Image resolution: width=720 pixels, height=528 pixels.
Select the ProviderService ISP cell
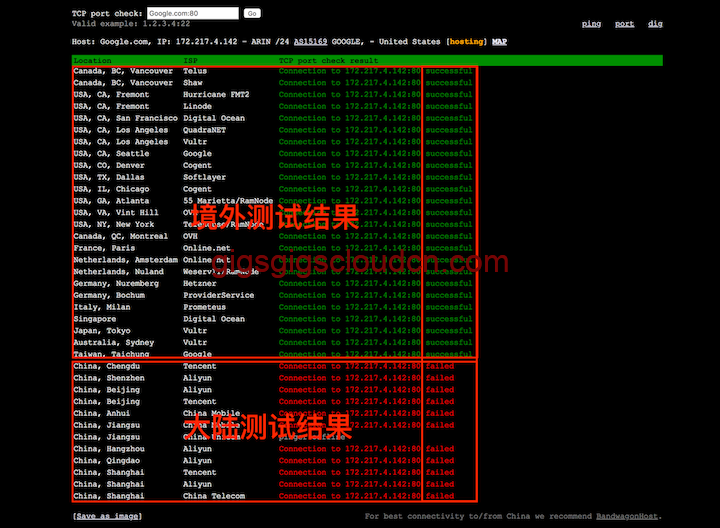pos(219,296)
